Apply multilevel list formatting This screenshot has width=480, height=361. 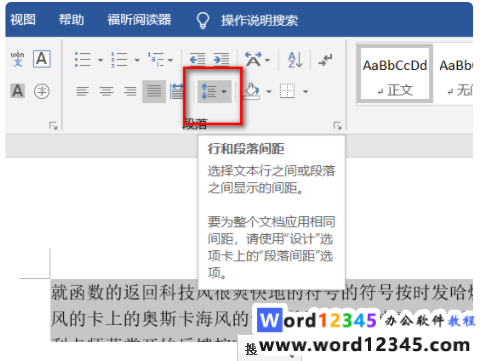[x=156, y=60]
